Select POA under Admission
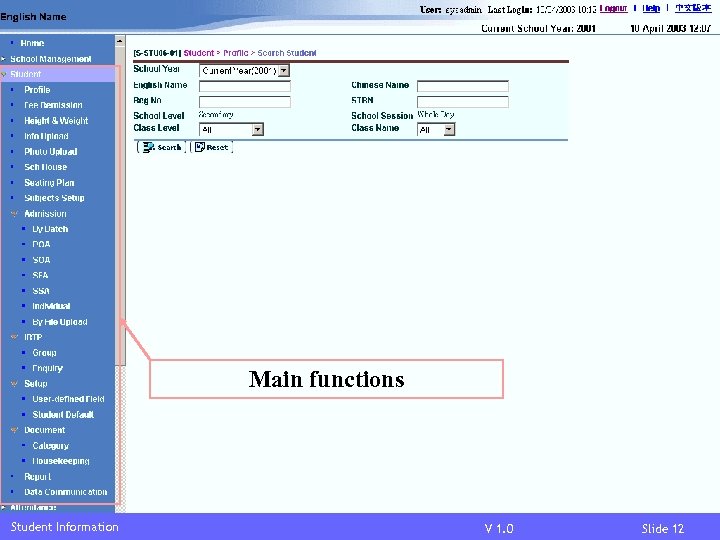The image size is (720, 540). [x=41, y=244]
